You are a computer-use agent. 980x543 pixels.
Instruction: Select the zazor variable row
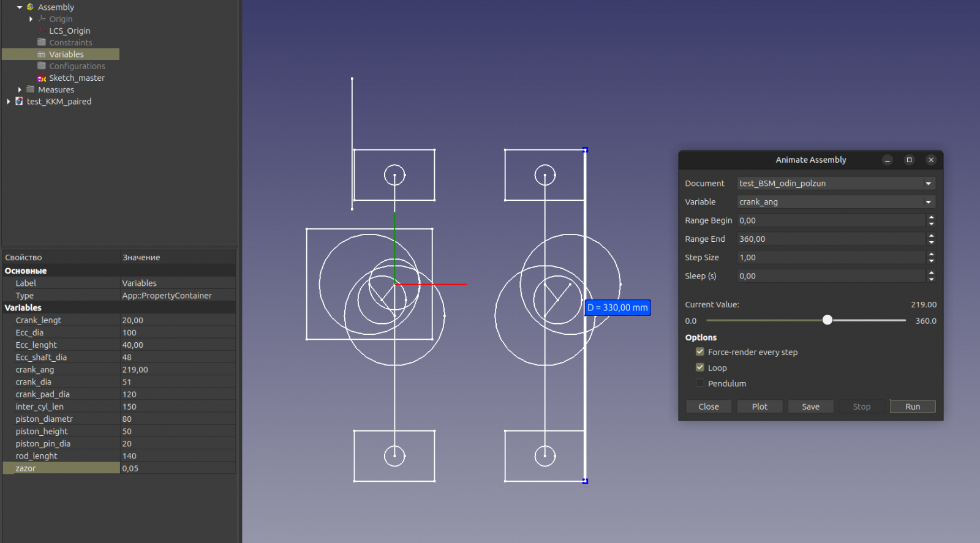[61, 468]
